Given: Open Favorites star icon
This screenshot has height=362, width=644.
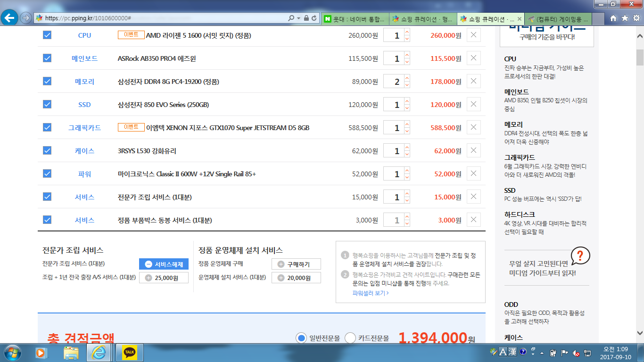Looking at the screenshot, I should [625, 18].
